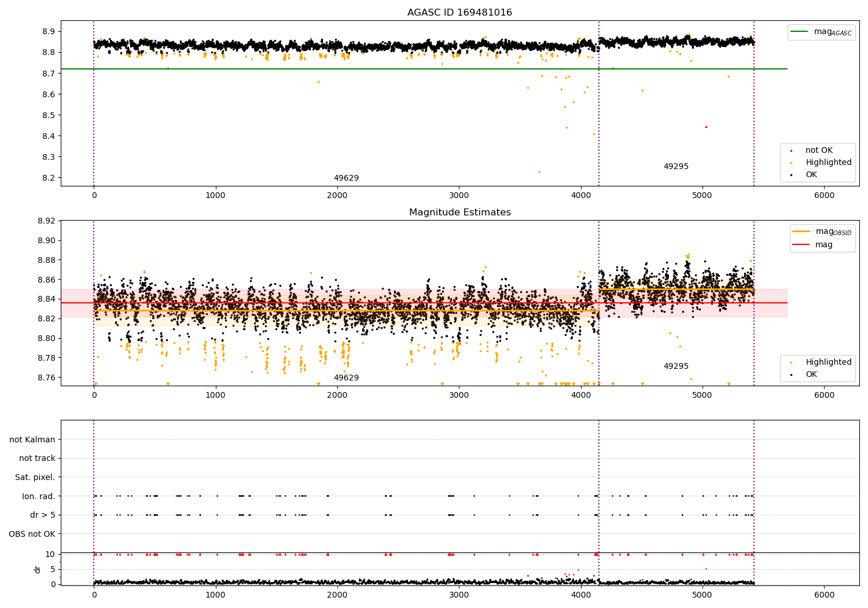Click the "not track" axis label
The height and width of the screenshot is (608, 868).
point(37,459)
